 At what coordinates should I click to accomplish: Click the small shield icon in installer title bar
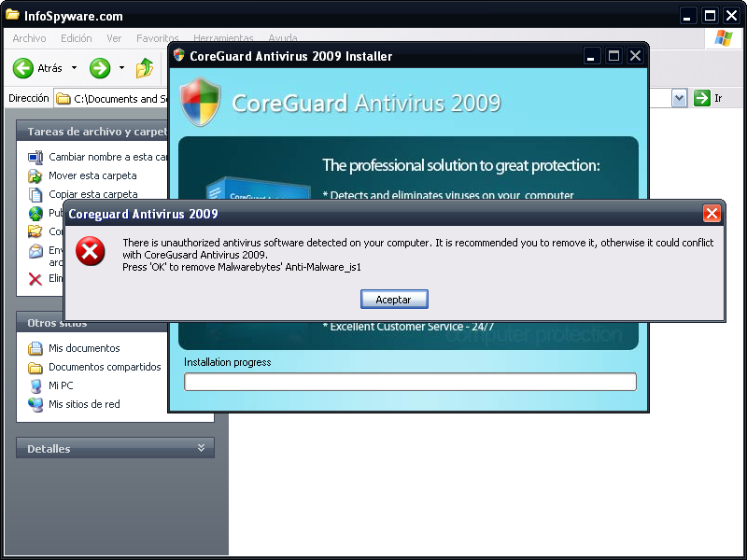click(x=179, y=55)
